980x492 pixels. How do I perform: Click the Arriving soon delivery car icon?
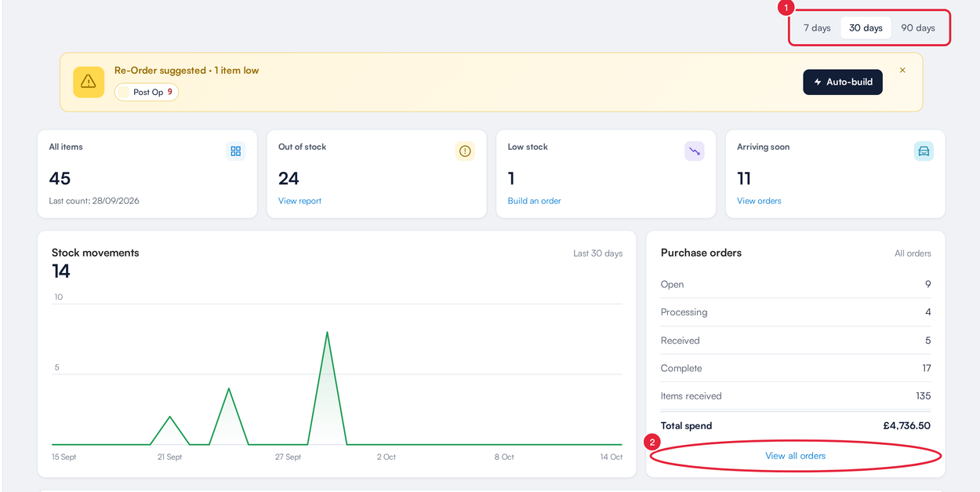click(x=924, y=151)
